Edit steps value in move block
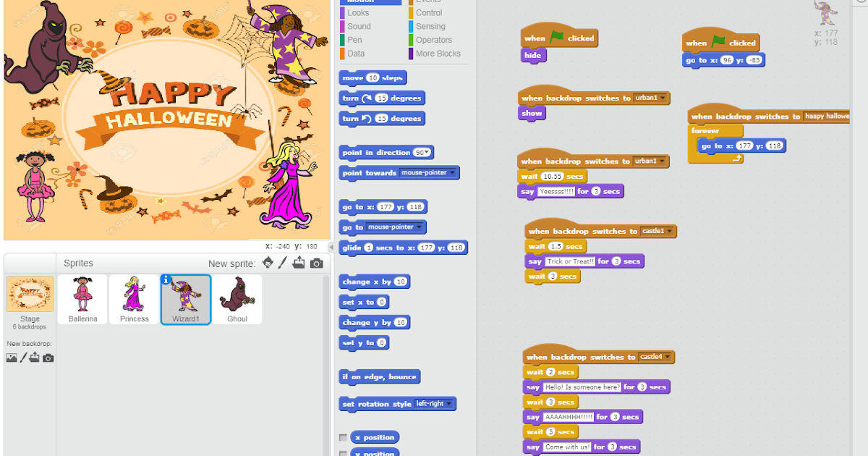 click(373, 77)
